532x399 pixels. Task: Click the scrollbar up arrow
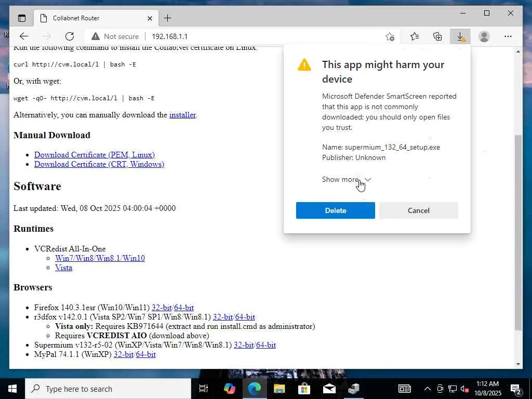point(518,51)
